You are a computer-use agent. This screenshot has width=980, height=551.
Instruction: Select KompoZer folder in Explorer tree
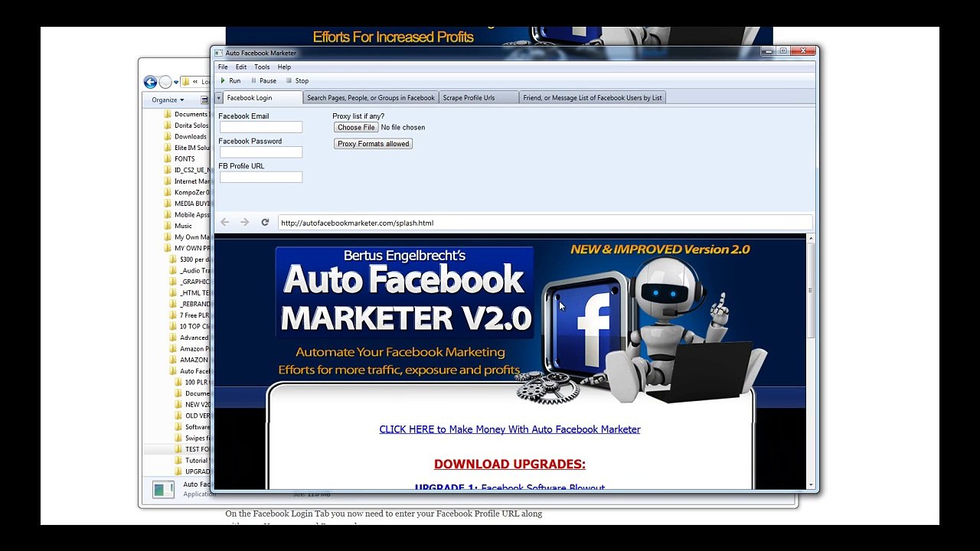(186, 192)
